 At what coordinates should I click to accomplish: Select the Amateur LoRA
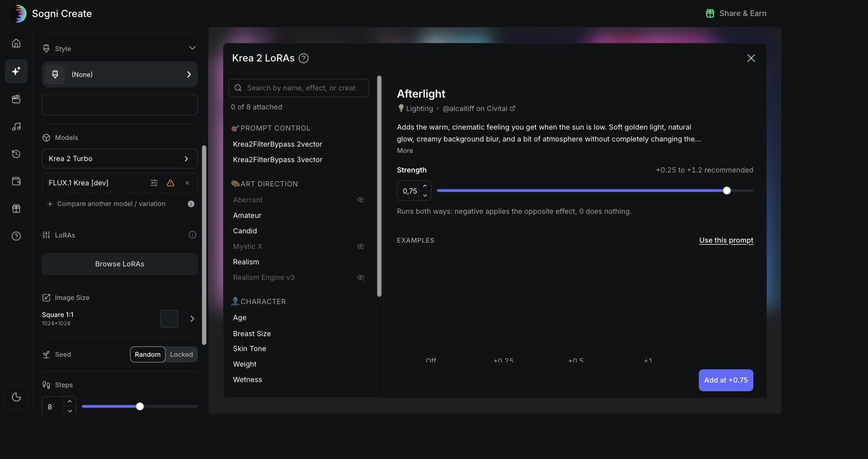[x=247, y=215]
